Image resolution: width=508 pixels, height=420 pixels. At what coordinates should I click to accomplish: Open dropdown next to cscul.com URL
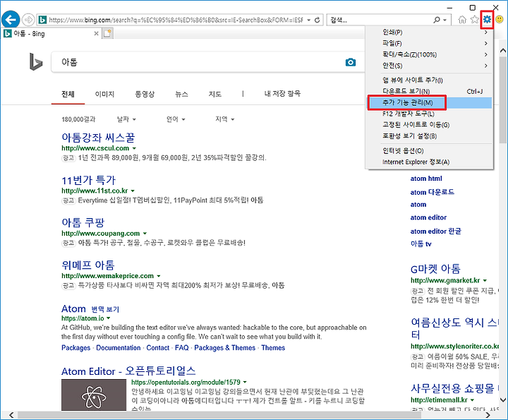tap(135, 148)
